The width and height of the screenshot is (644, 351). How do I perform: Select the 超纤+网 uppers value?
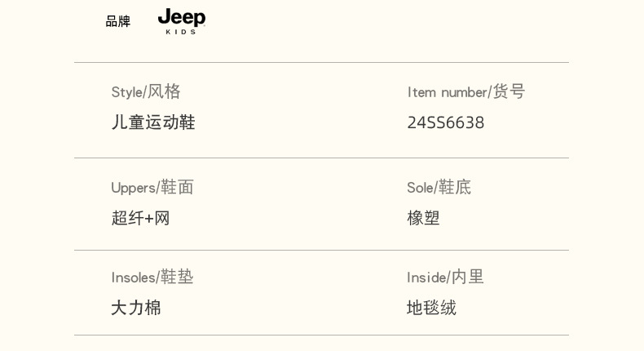[x=140, y=218]
